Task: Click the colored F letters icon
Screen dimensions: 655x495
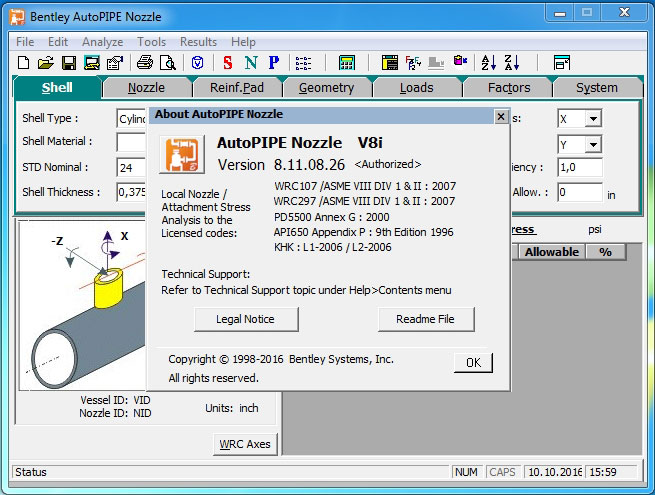Action: coord(413,63)
